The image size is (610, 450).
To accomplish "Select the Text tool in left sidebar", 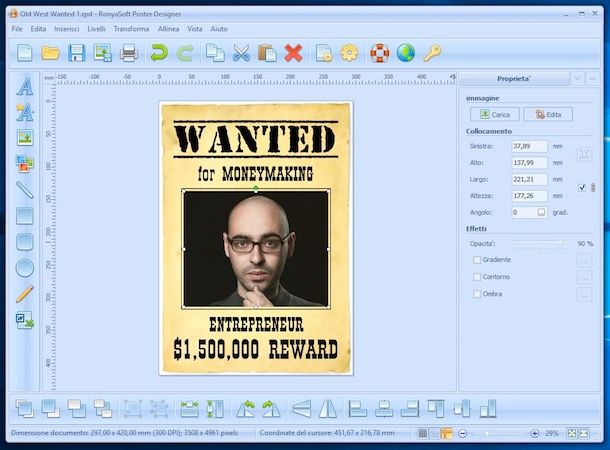I will tap(25, 86).
